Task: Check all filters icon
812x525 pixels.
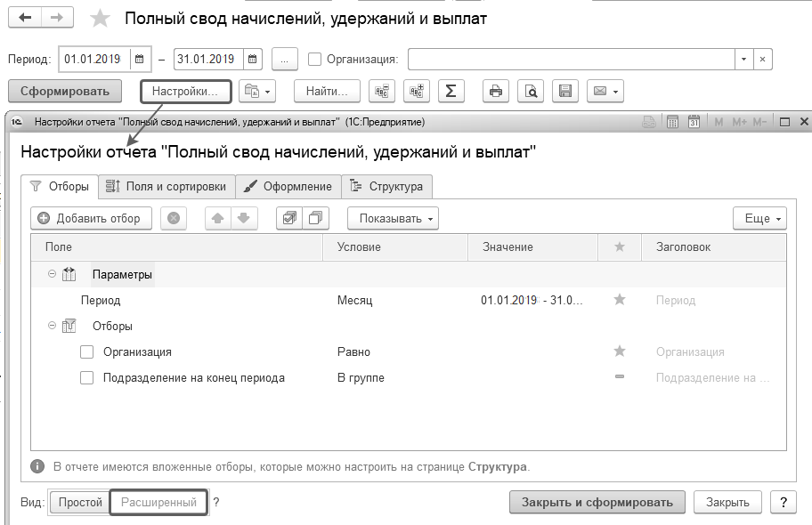Action: pyautogui.click(x=289, y=219)
